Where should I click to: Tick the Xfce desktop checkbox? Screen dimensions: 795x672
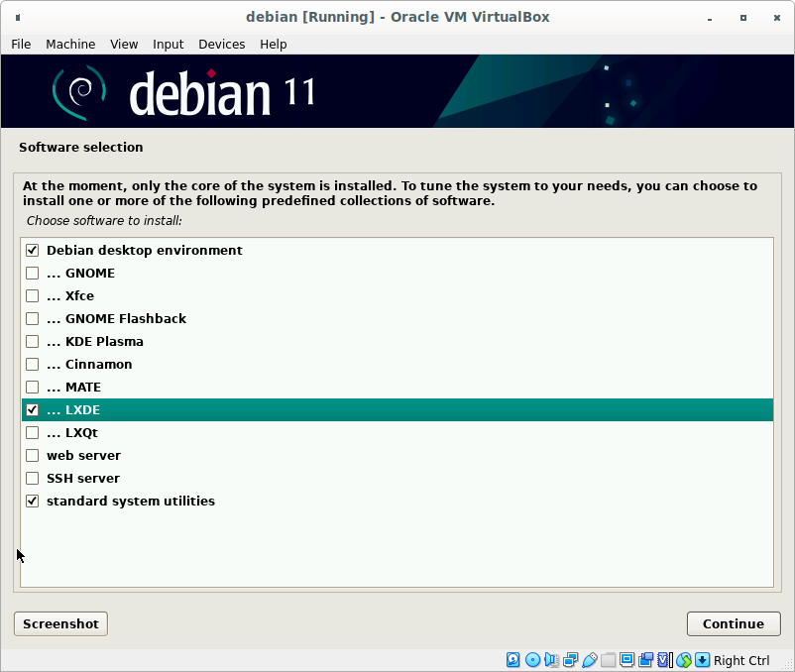click(33, 296)
